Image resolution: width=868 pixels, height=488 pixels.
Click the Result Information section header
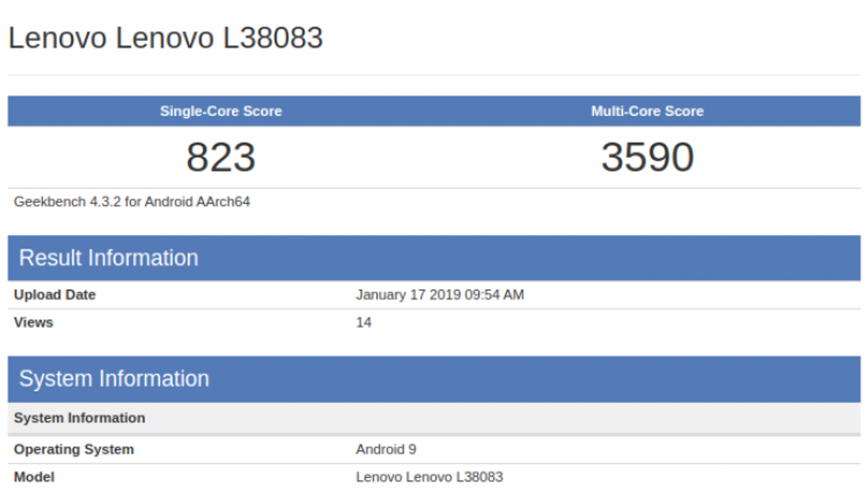[108, 258]
